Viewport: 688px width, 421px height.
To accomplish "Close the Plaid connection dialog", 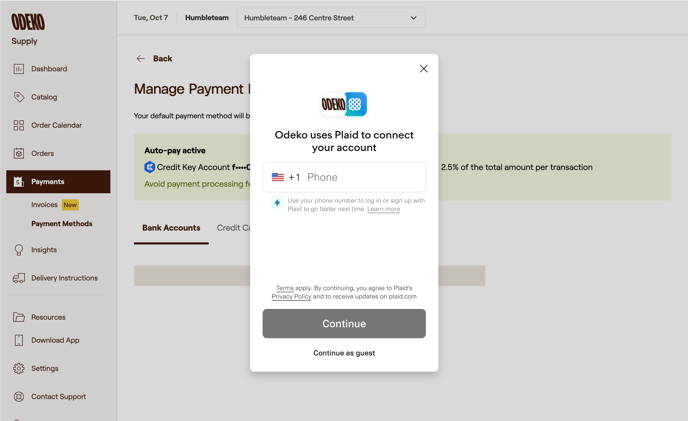I will (423, 69).
